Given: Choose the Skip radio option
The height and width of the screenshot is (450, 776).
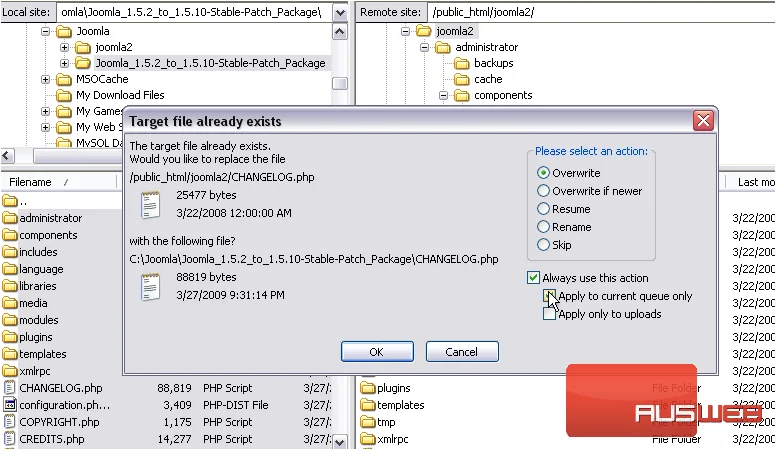Looking at the screenshot, I should pos(543,245).
